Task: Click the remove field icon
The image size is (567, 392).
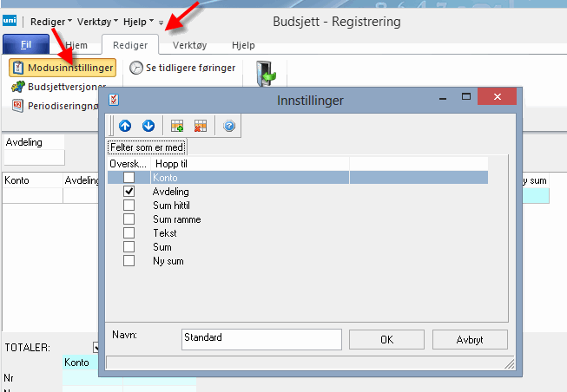Action: click(201, 126)
